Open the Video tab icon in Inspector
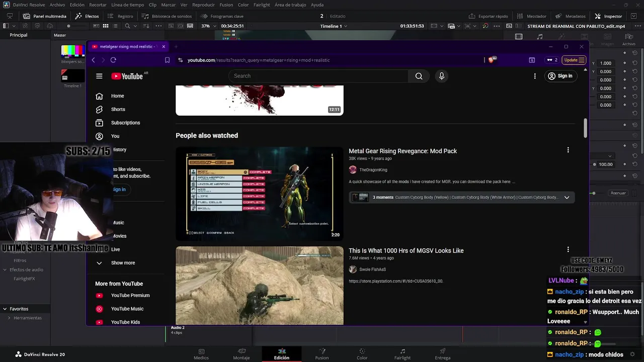This screenshot has height=362, width=644. pos(519,37)
